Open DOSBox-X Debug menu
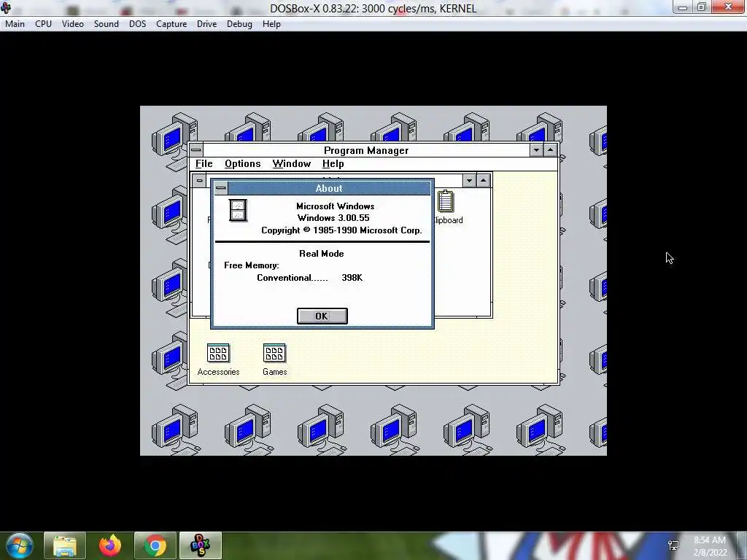 pyautogui.click(x=239, y=24)
